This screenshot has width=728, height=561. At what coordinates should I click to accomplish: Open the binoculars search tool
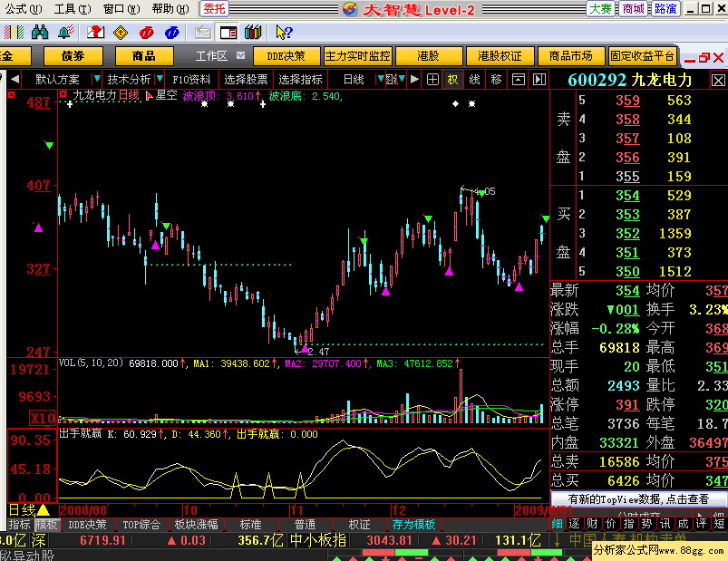[x=40, y=32]
